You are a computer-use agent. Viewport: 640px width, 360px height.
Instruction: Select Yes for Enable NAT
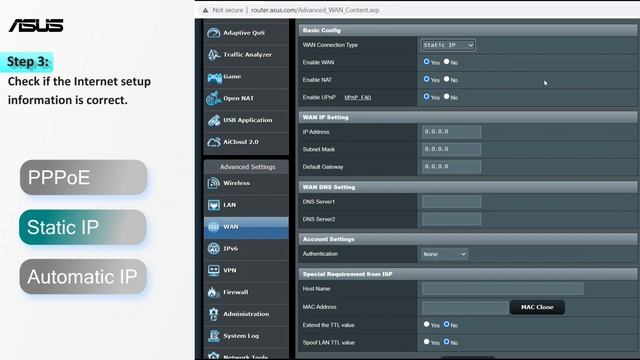point(427,79)
